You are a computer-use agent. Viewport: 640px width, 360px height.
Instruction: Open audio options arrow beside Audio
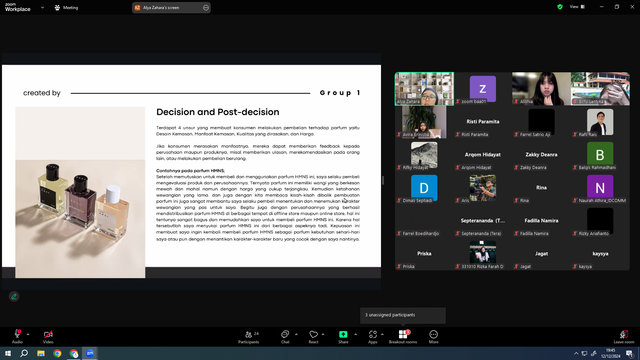[x=28, y=334]
